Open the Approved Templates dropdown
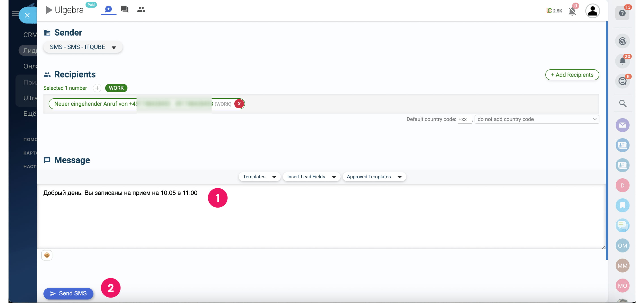644x303 pixels. [x=374, y=177]
